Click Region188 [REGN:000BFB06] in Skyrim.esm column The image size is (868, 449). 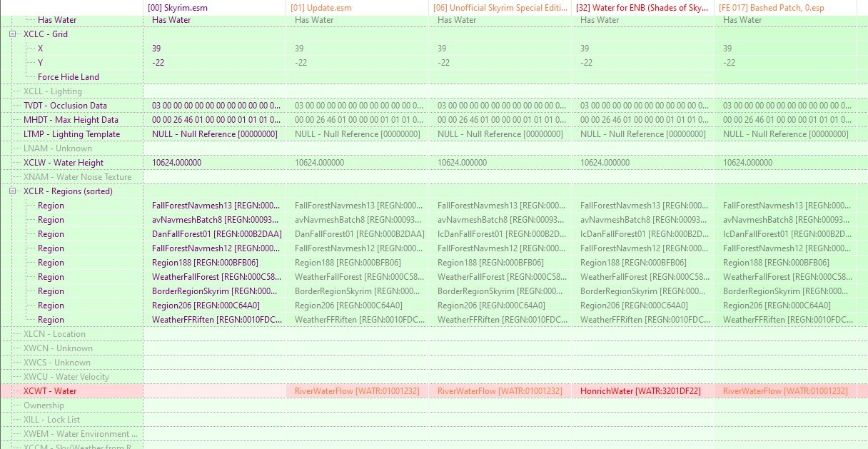coord(205,263)
